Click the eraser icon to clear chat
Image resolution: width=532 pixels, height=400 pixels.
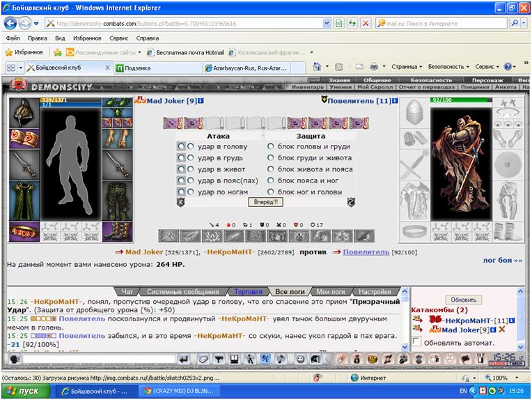(x=203, y=360)
